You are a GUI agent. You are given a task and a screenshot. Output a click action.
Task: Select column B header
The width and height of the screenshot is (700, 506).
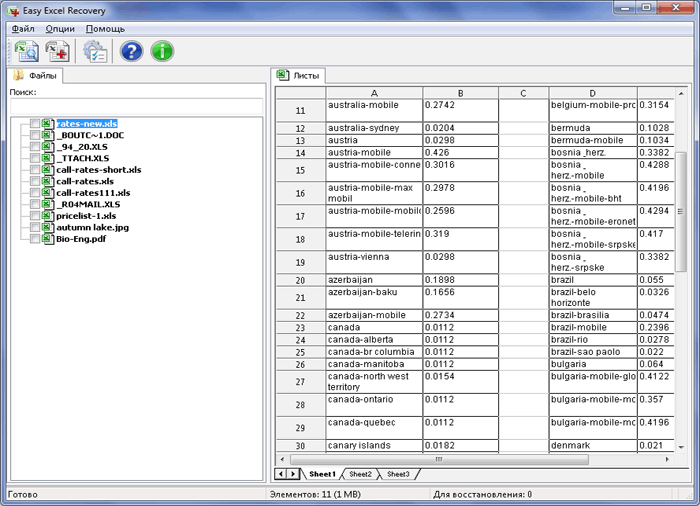[x=460, y=93]
